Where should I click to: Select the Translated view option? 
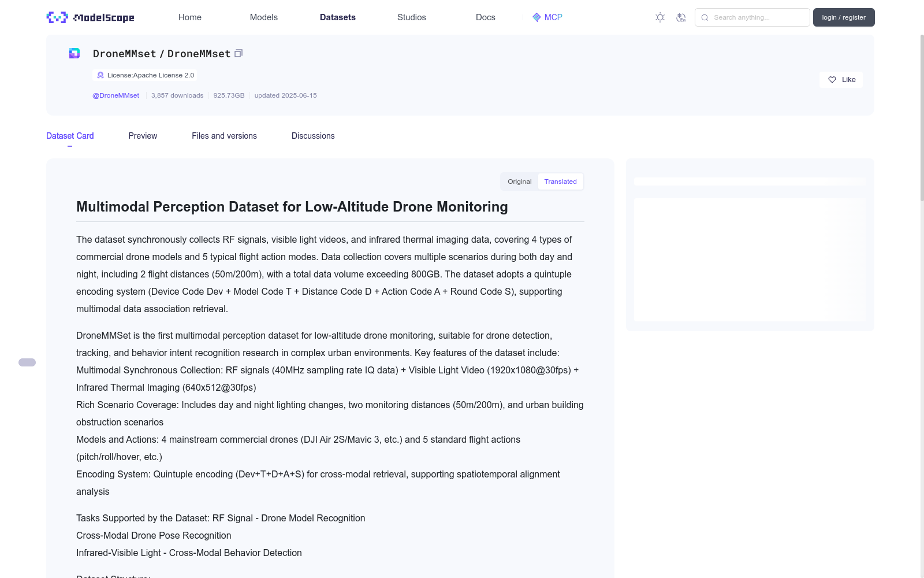click(x=560, y=181)
